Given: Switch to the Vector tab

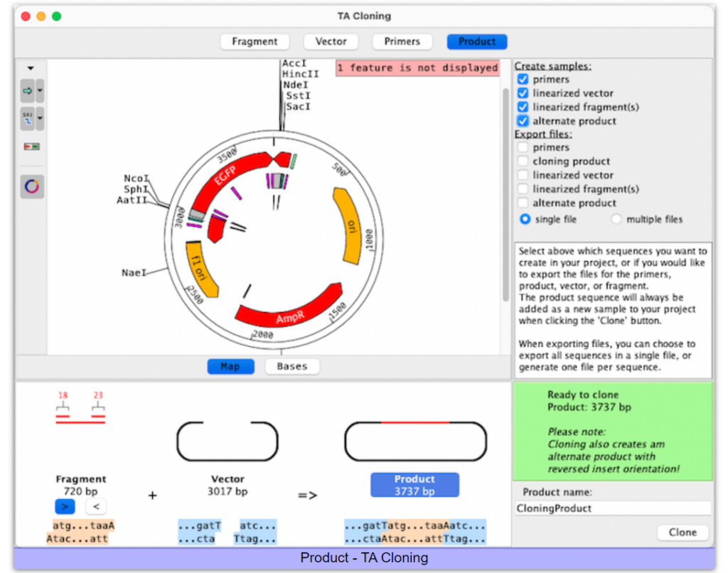Looking at the screenshot, I should pos(331,42).
